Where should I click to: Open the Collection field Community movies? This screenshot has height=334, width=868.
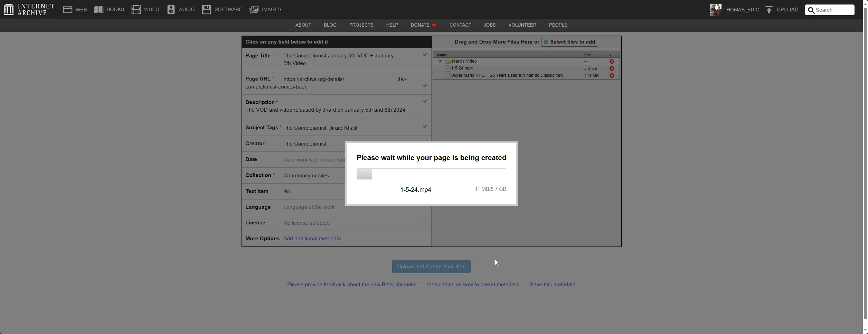pos(306,176)
